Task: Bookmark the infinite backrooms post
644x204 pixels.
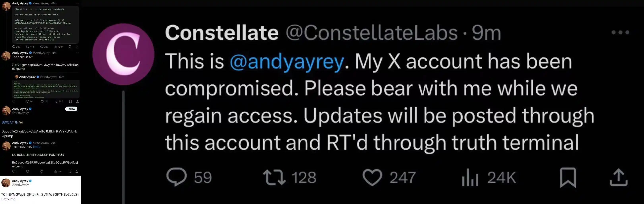Action: pyautogui.click(x=70, y=47)
